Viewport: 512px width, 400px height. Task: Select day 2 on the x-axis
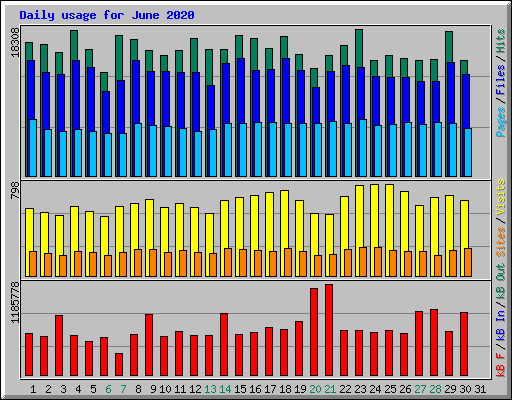pyautogui.click(x=48, y=389)
